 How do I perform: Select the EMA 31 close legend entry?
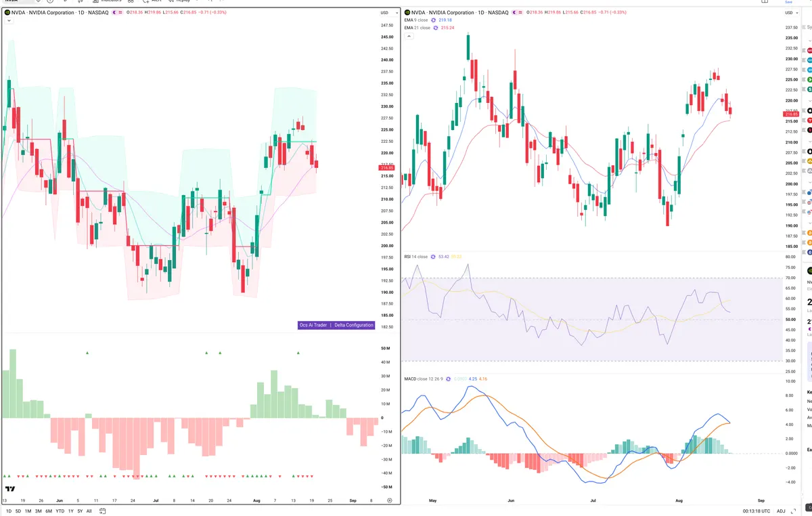[417, 28]
